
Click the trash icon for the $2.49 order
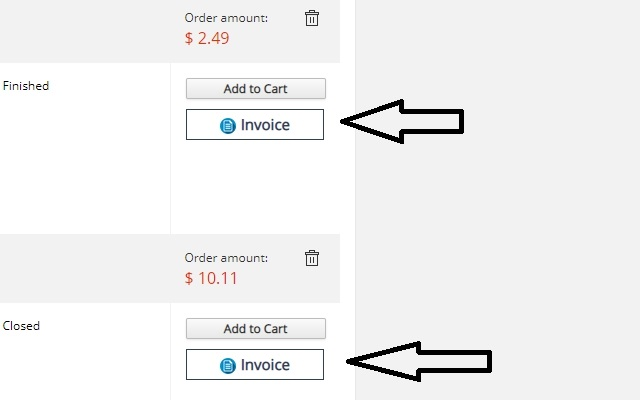[x=312, y=18]
